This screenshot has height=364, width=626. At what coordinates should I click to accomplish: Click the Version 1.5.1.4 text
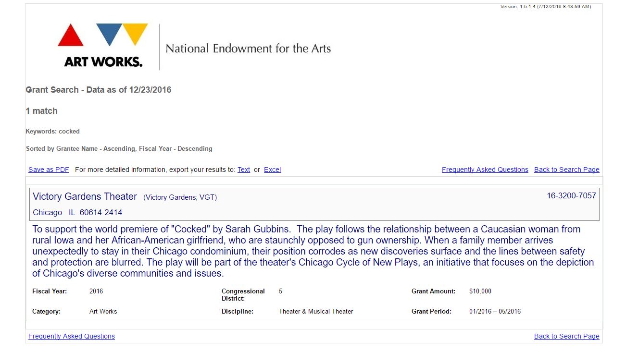pyautogui.click(x=546, y=7)
